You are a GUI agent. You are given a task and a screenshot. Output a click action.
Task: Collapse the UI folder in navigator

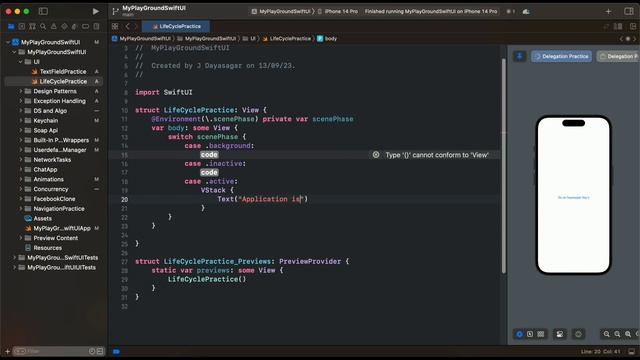[x=20, y=62]
